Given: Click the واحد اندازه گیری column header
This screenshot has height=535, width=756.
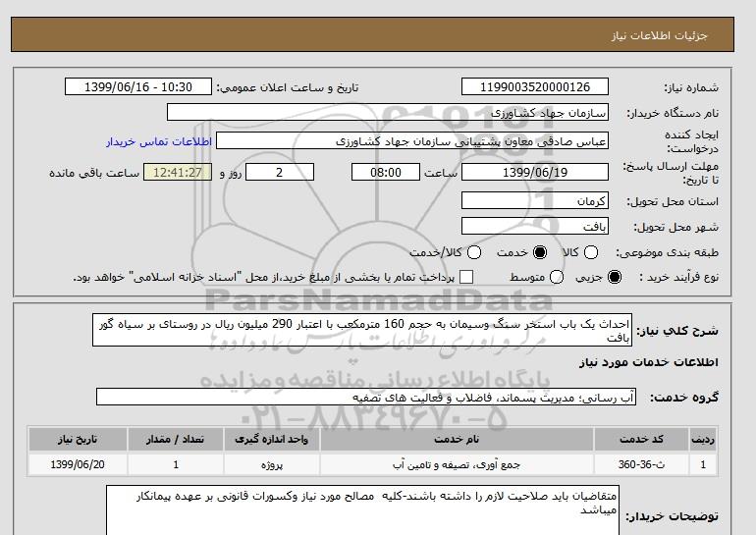Looking at the screenshot, I should (271, 439).
